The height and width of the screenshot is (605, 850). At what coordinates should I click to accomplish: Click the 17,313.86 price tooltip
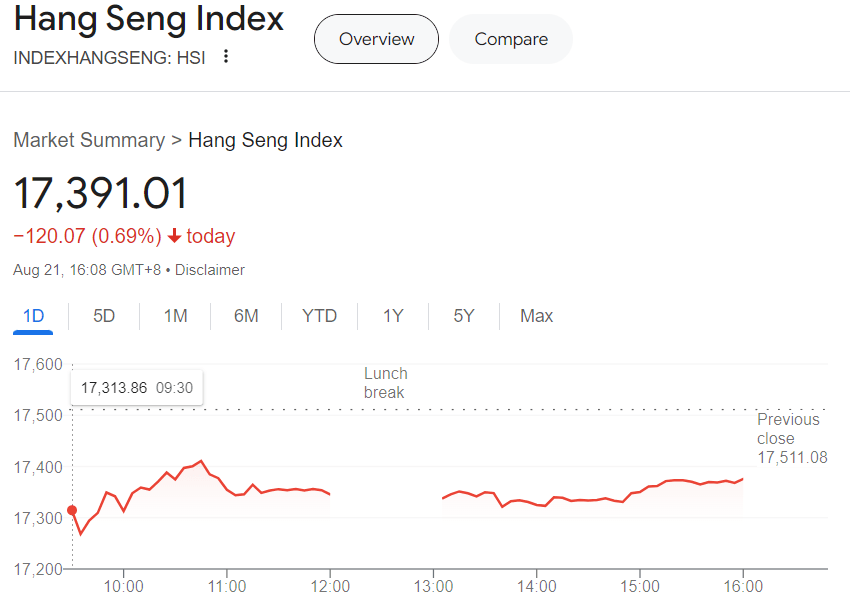tap(136, 386)
